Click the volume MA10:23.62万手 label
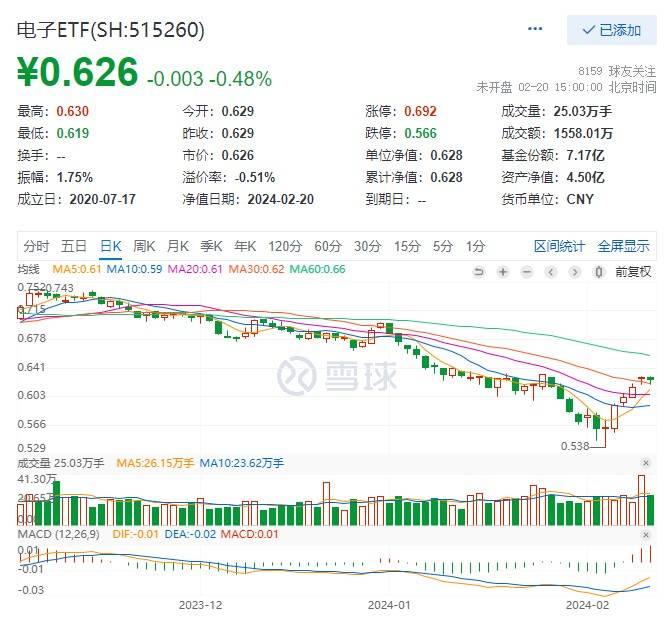Image resolution: width=667 pixels, height=618 pixels. pos(241,463)
